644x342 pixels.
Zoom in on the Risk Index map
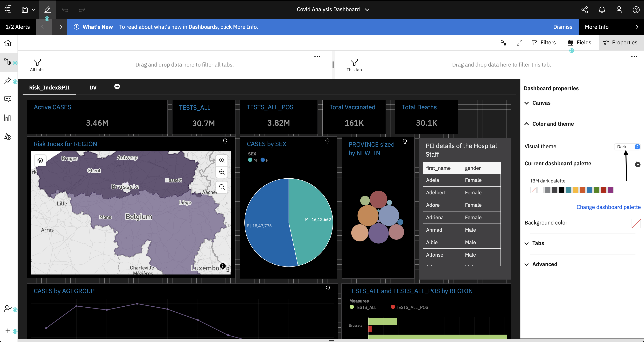coord(222,160)
